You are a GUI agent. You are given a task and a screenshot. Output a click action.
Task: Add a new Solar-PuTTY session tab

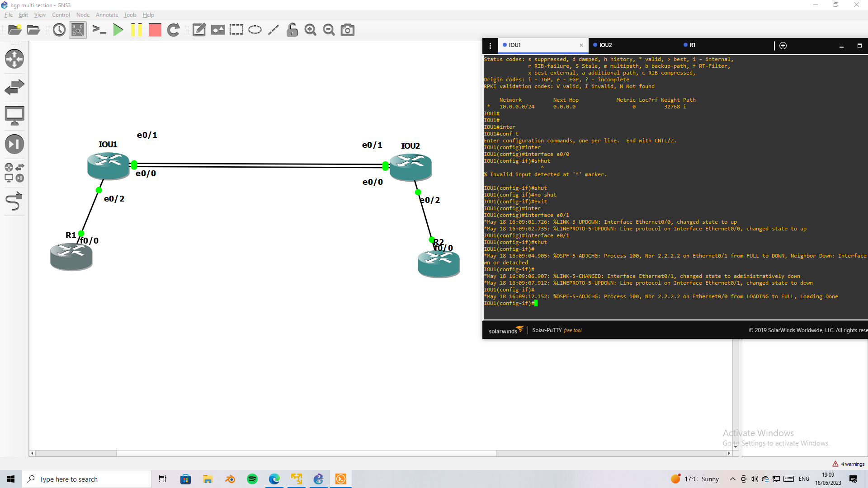click(x=783, y=46)
